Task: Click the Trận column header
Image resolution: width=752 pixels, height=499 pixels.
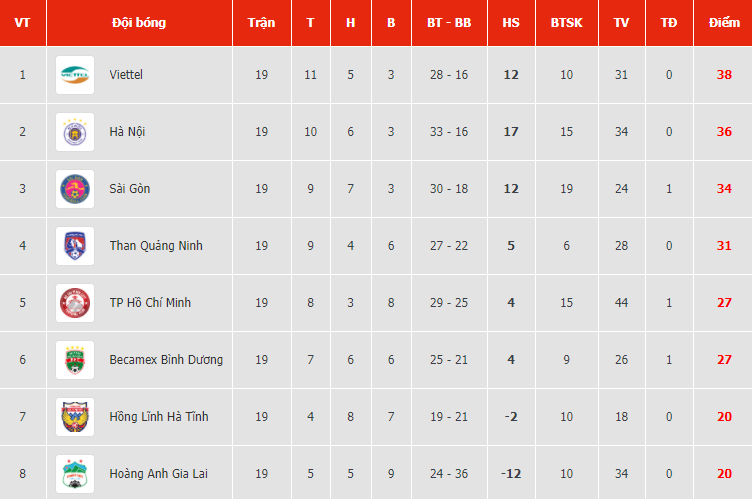Action: [261, 23]
